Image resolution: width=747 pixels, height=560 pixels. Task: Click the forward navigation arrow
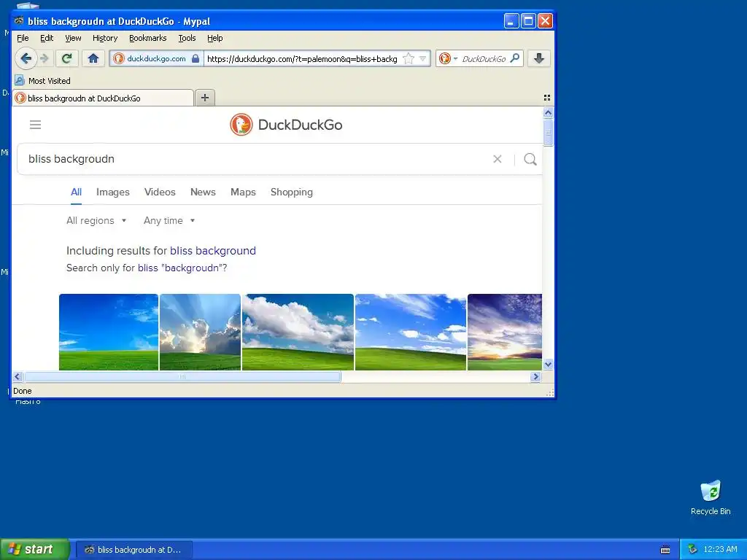pyautogui.click(x=44, y=58)
